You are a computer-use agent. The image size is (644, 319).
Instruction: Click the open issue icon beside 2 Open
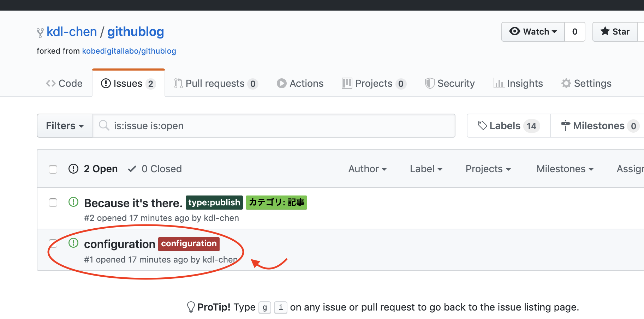pos(73,169)
